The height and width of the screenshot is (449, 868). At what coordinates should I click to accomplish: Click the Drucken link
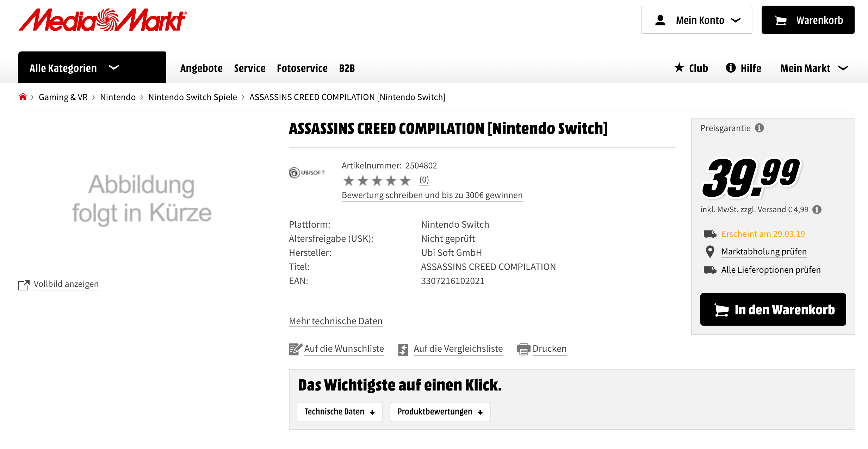point(550,349)
